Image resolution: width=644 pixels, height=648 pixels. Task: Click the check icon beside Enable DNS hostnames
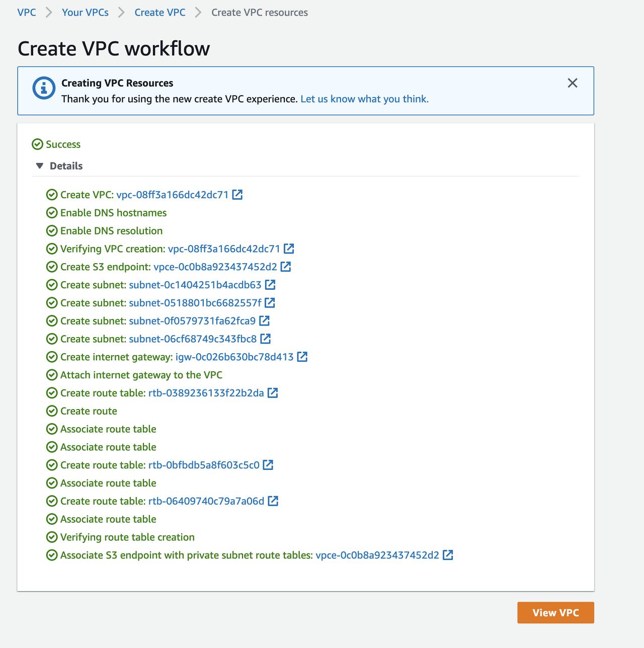52,213
